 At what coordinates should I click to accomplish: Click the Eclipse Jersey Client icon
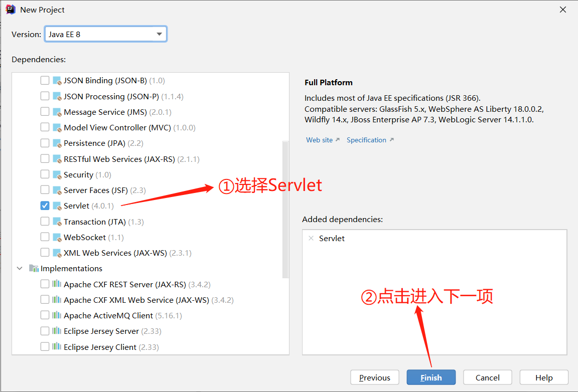(57, 347)
